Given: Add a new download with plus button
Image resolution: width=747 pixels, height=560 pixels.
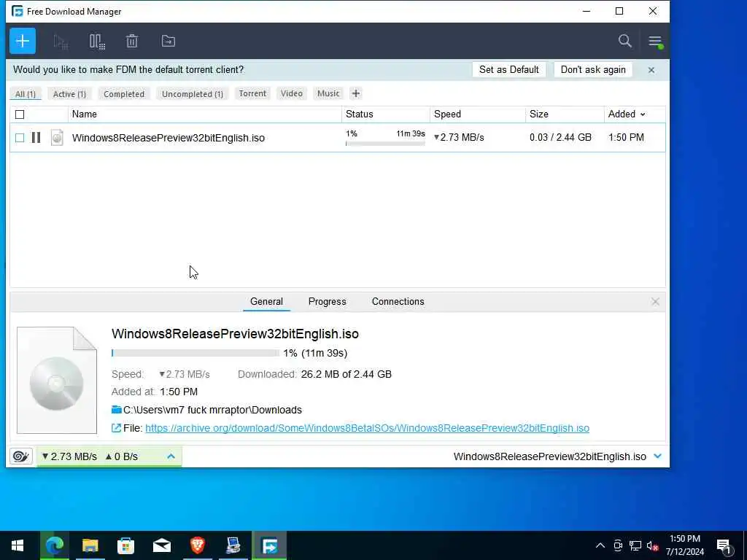Looking at the screenshot, I should point(23,41).
